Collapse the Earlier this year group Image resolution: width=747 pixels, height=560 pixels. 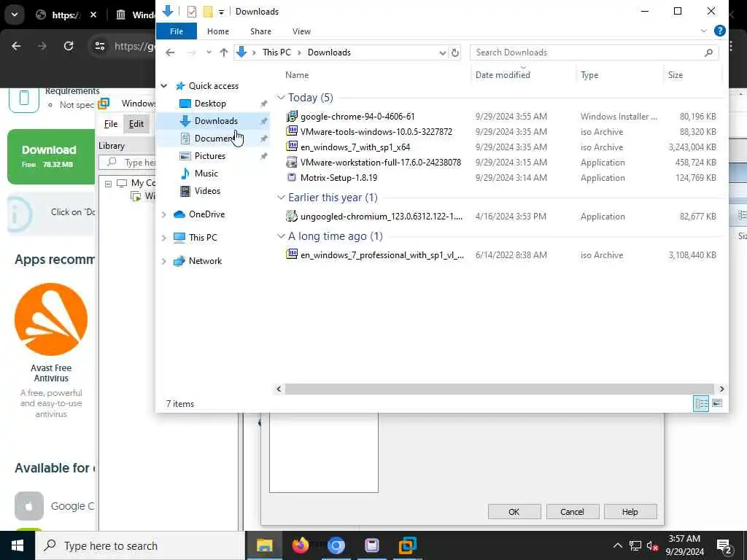(281, 198)
